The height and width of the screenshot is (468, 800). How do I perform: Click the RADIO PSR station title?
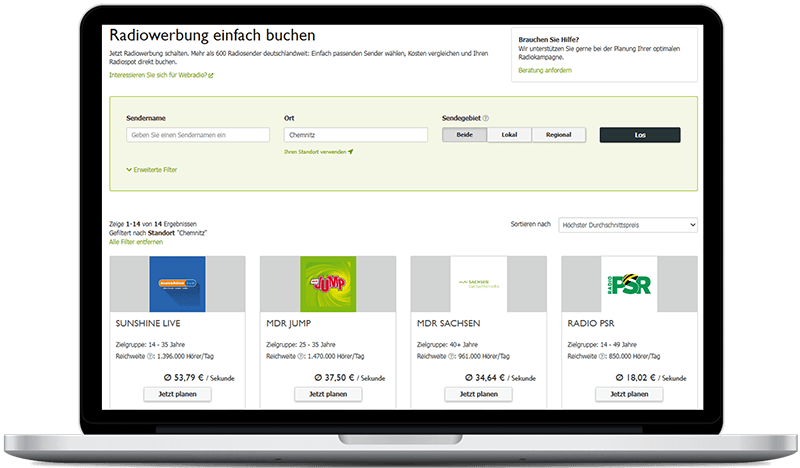click(x=591, y=324)
